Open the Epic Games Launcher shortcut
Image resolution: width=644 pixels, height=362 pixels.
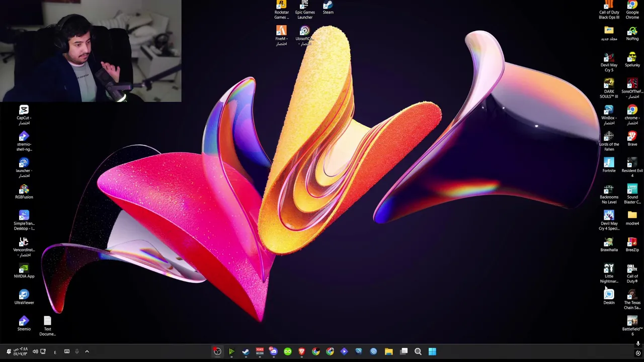tap(304, 10)
